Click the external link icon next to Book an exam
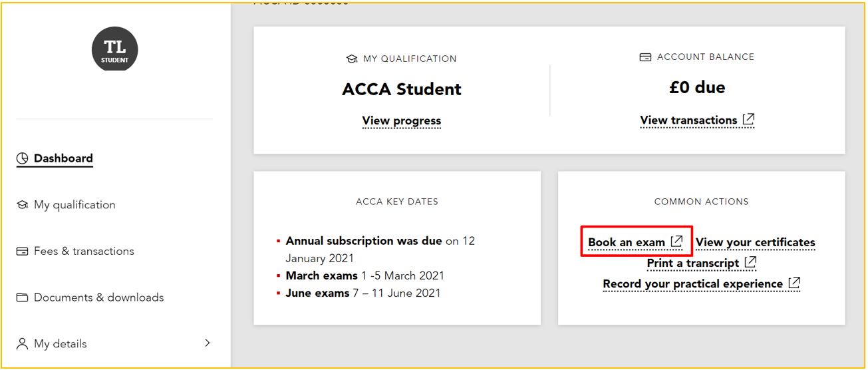This screenshot has width=868, height=370. click(676, 242)
